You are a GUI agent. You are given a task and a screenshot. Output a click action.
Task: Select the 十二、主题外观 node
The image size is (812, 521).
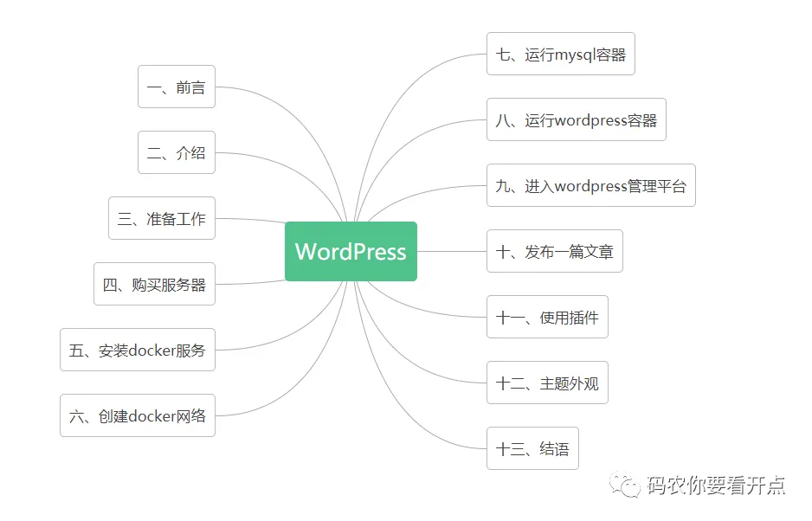pos(547,383)
